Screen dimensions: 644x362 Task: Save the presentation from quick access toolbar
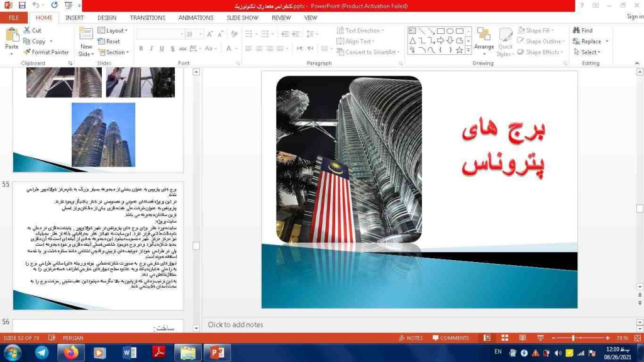coord(22,5)
